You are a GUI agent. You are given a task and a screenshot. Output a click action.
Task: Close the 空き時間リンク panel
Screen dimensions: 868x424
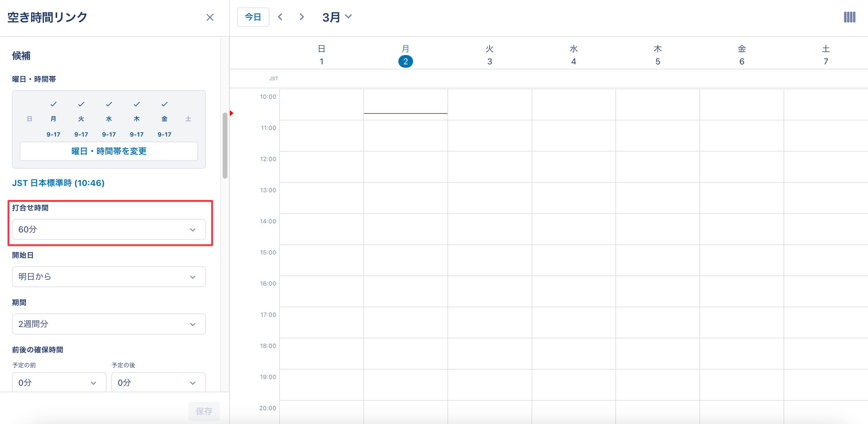tap(210, 18)
